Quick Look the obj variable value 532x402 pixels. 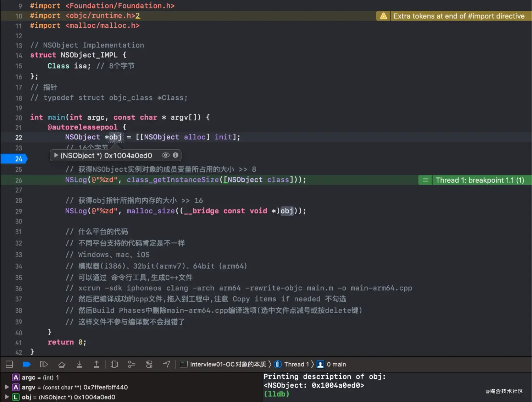(165, 155)
